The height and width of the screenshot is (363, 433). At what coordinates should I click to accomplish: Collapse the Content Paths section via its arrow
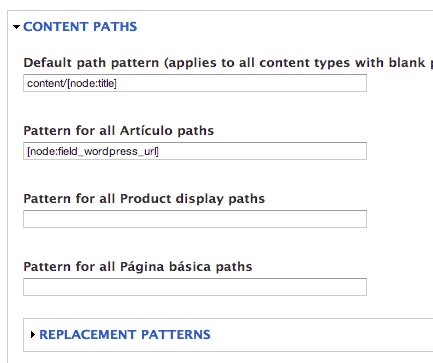pyautogui.click(x=16, y=27)
